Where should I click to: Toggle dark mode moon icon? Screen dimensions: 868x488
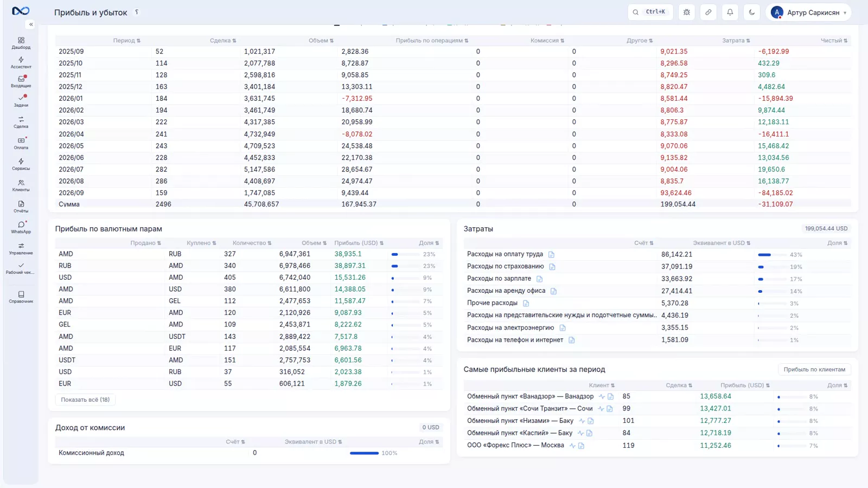point(752,12)
